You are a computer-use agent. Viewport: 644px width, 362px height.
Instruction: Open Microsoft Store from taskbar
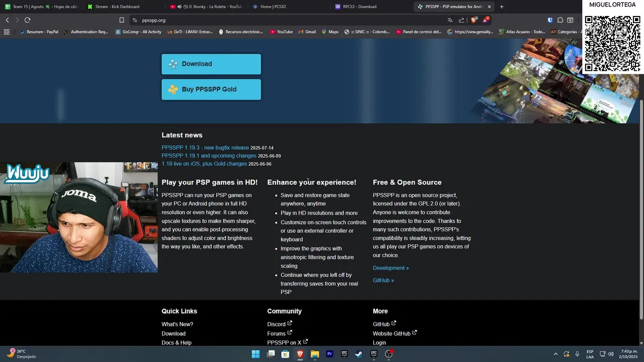(x=285, y=354)
